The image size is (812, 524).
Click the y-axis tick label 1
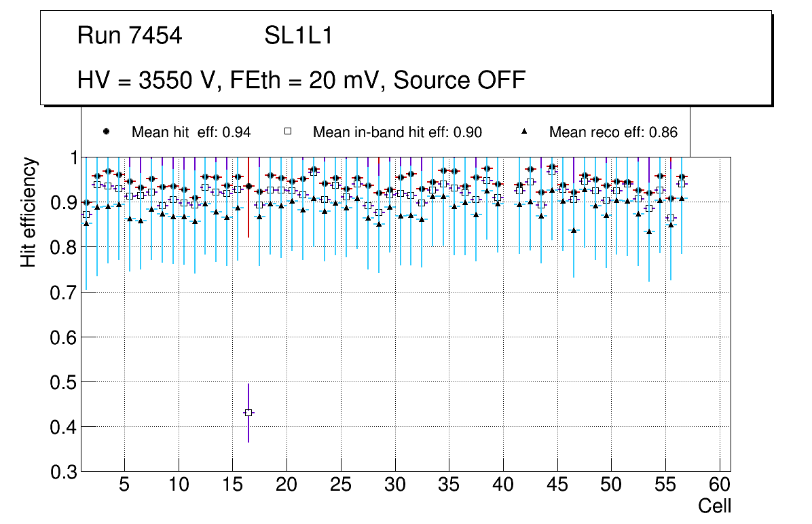pyautogui.click(x=71, y=157)
